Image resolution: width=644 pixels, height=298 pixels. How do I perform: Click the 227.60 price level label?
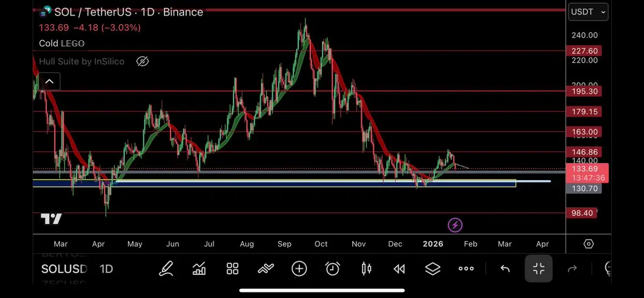point(584,51)
